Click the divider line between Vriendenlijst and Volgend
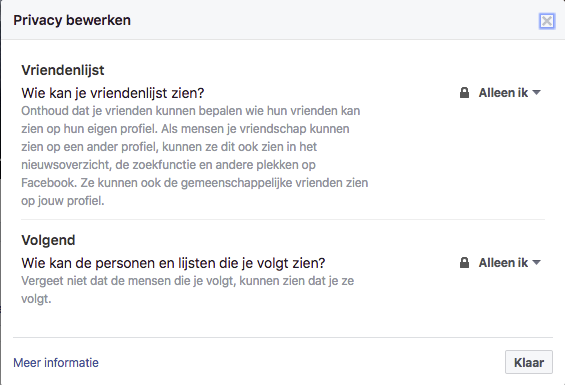This screenshot has height=385, width=565. [x=283, y=219]
